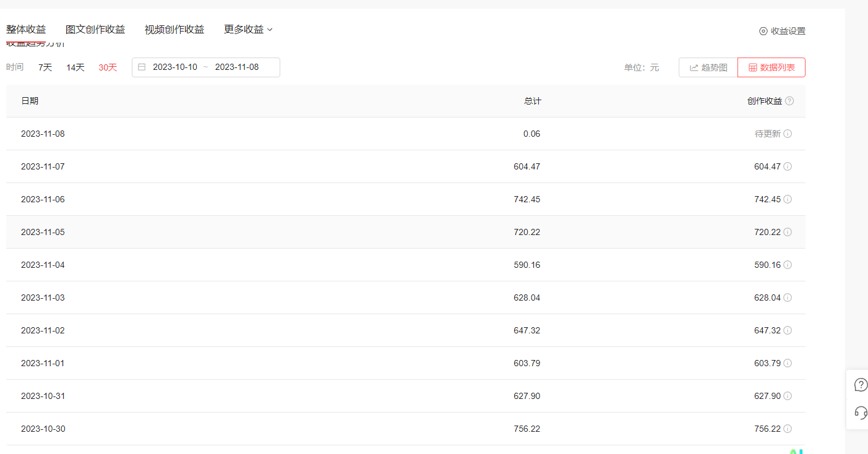Click info icon in the 2023-10-31 row

click(788, 396)
